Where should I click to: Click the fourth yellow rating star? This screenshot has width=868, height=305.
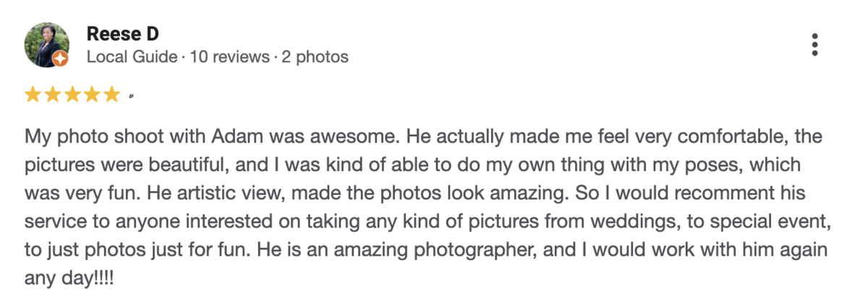[x=92, y=94]
